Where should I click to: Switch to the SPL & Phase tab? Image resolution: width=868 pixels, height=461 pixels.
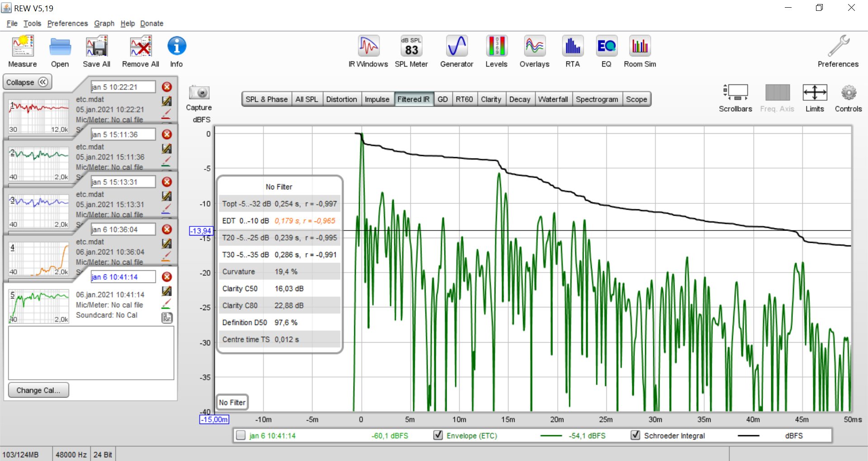(x=267, y=99)
